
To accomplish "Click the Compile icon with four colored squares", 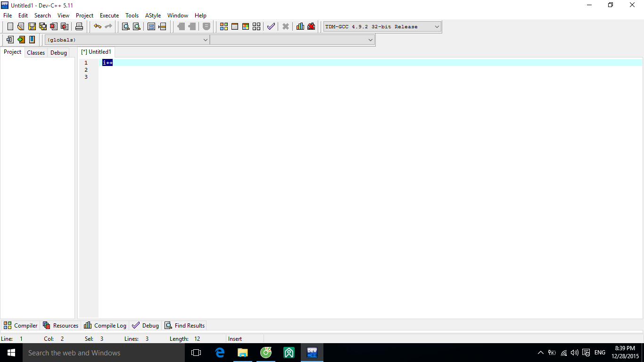I will pyautogui.click(x=224, y=26).
